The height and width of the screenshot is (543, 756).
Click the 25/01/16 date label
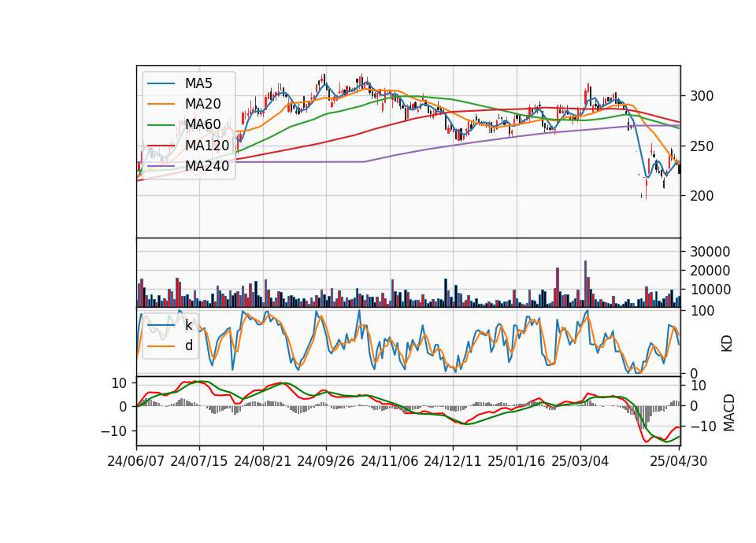[517, 461]
